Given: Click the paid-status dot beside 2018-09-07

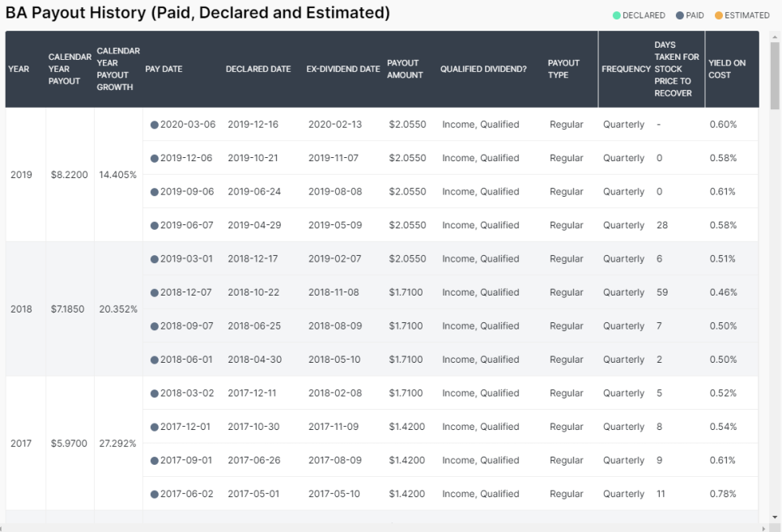Looking at the screenshot, I should click(x=155, y=326).
